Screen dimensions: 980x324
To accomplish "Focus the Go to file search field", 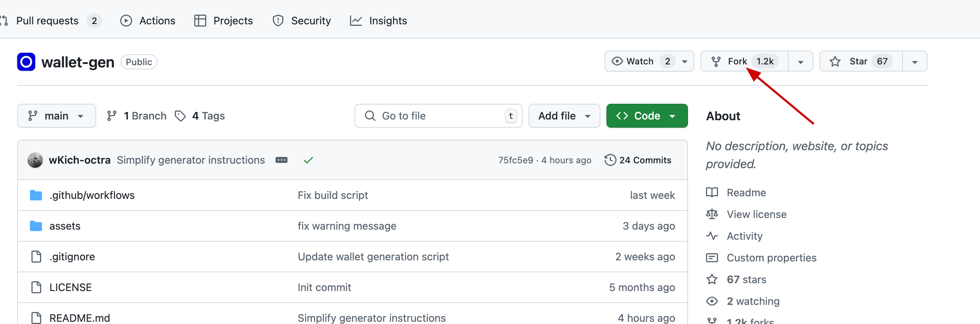I will (x=438, y=116).
